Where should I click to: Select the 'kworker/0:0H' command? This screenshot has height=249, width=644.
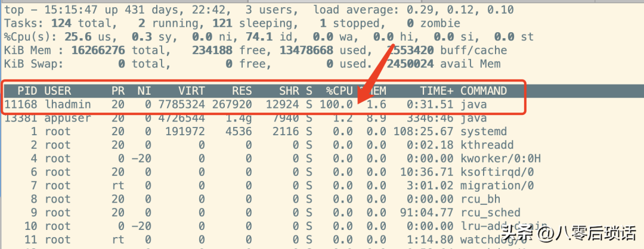pyautogui.click(x=500, y=159)
